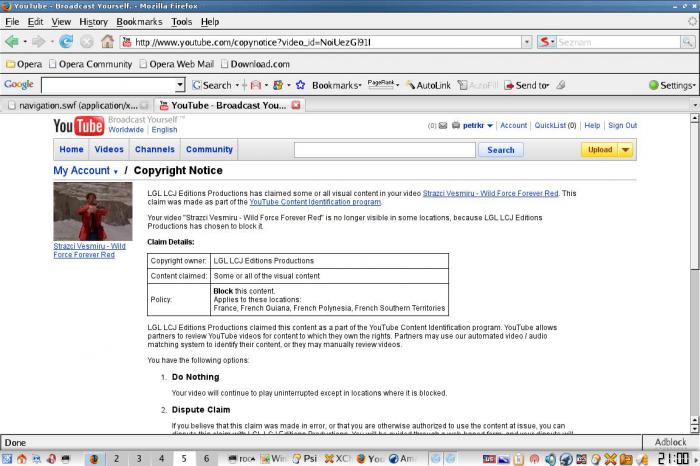Open the YouTube inbox envelope icon
Image resolution: width=700 pixels, height=466 pixels.
pyautogui.click(x=443, y=126)
